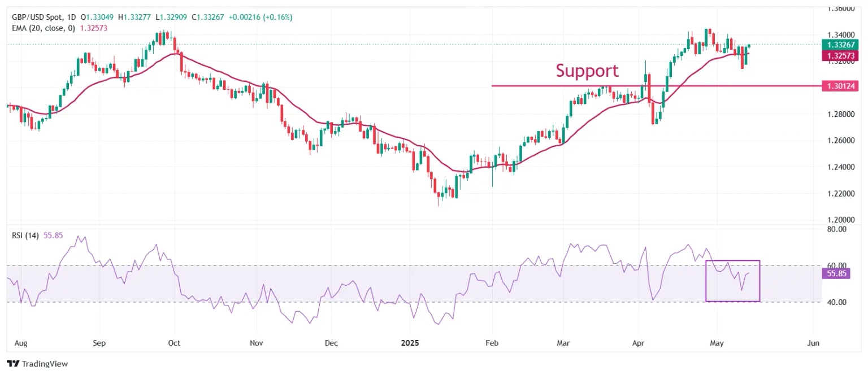Click the 2025 label on the time axis
The width and height of the screenshot is (868, 375).
tap(409, 343)
